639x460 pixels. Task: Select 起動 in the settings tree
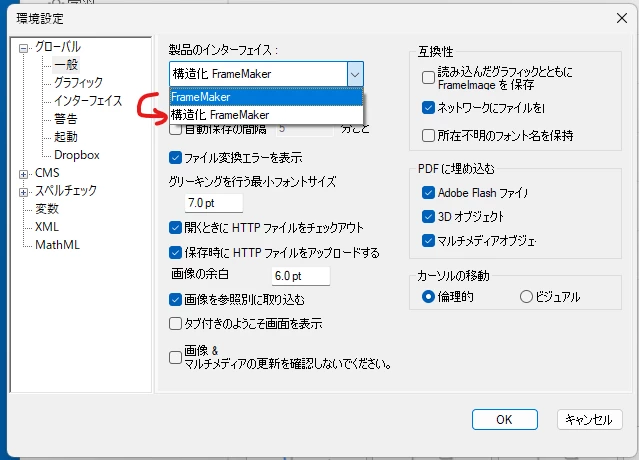coord(66,136)
